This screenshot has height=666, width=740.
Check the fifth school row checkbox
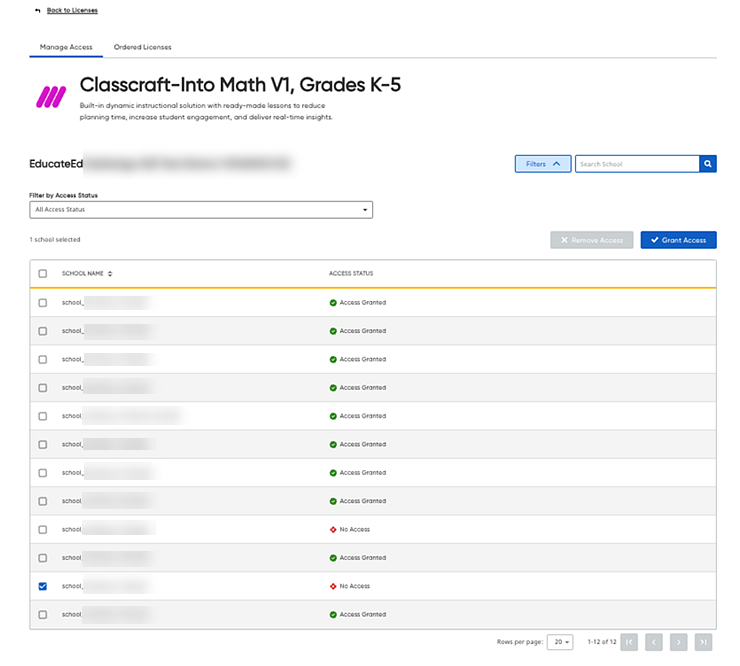click(x=43, y=416)
